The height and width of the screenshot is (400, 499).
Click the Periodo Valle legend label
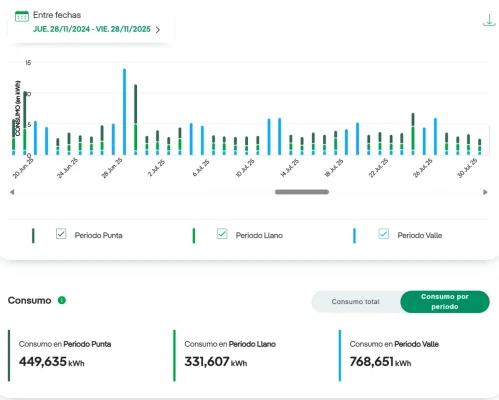[420, 235]
